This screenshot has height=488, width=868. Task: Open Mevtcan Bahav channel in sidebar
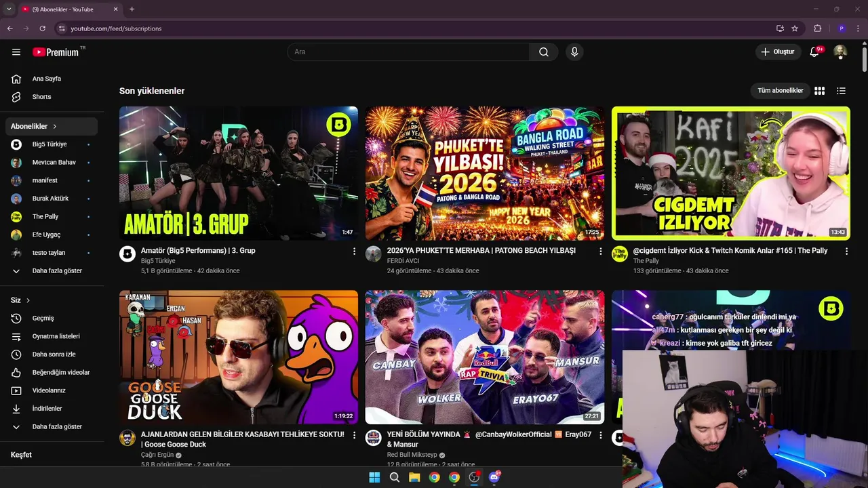52,163
